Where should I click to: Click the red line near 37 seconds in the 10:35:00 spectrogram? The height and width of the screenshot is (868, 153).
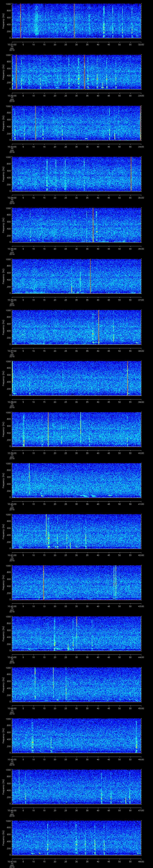[x=93, y=225]
